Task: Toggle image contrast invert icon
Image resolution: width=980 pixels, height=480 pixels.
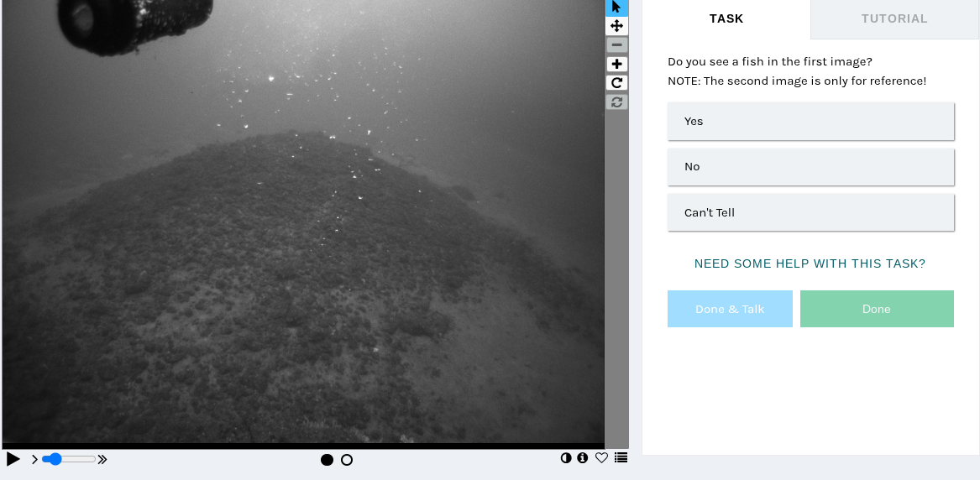Action: click(x=566, y=458)
